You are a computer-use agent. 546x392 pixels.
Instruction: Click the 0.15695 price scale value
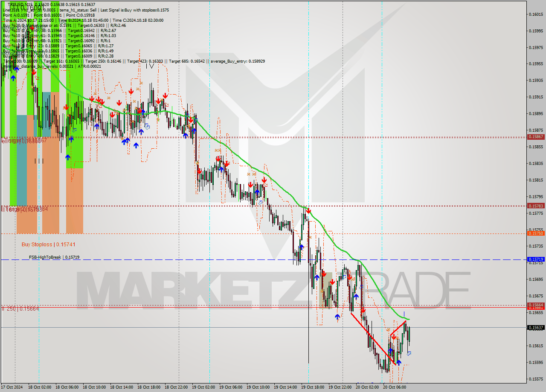(x=536, y=279)
